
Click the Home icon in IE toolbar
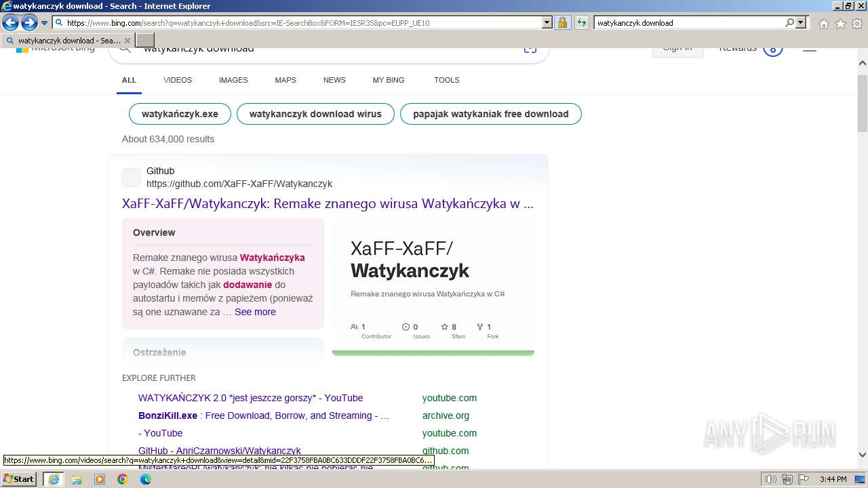pyautogui.click(x=823, y=24)
